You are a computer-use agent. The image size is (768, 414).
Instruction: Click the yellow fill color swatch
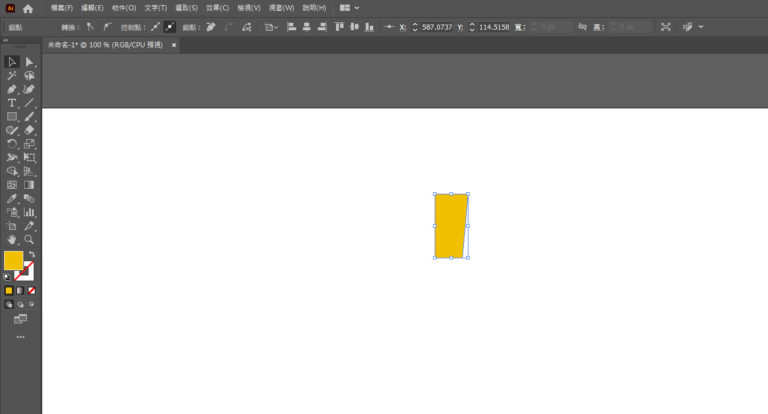click(x=13, y=260)
